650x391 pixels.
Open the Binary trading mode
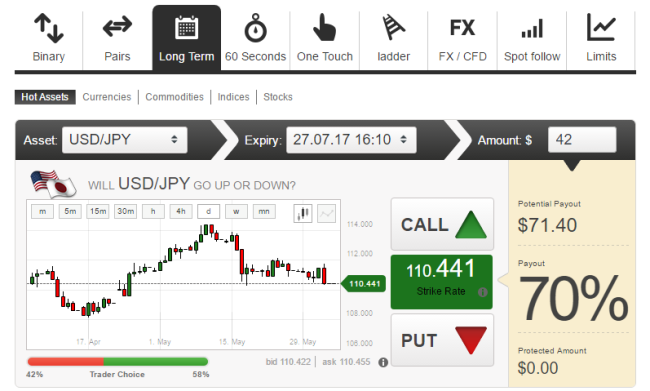coord(49,38)
